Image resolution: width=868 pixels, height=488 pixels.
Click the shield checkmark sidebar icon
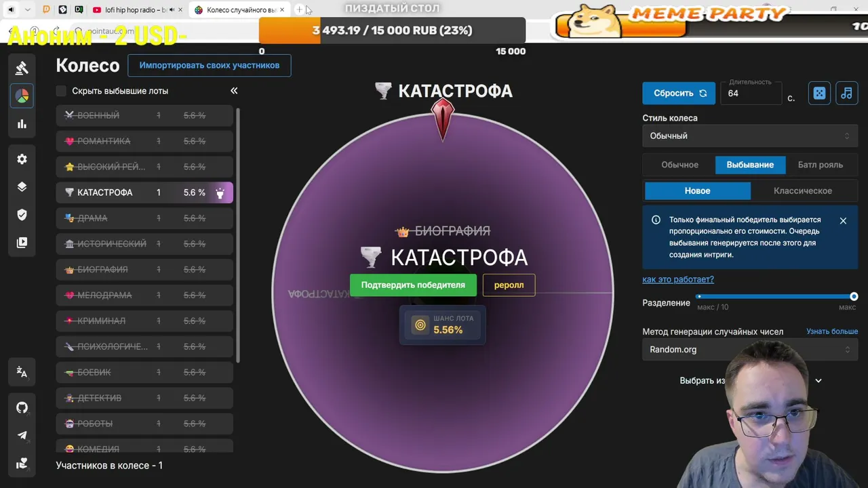pos(22,215)
